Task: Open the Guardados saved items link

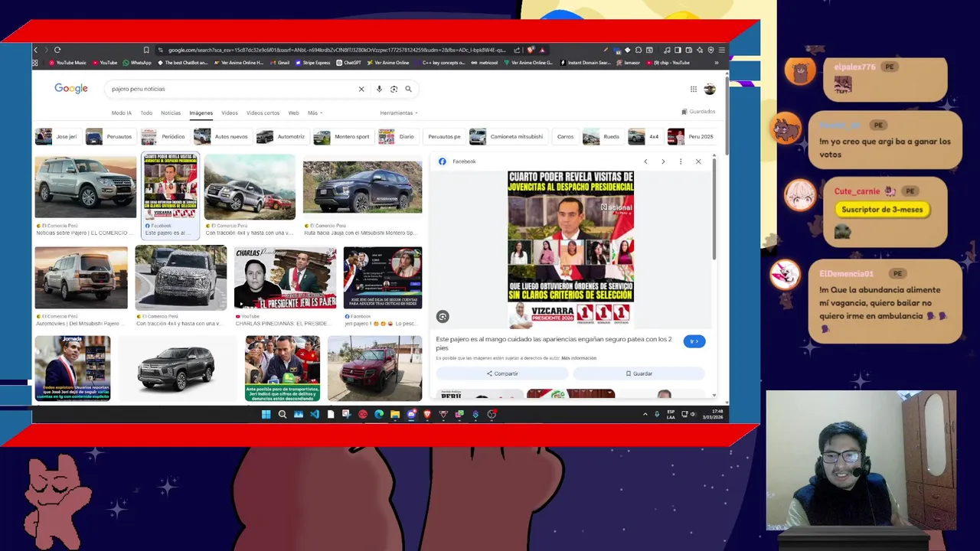Action: 698,112
